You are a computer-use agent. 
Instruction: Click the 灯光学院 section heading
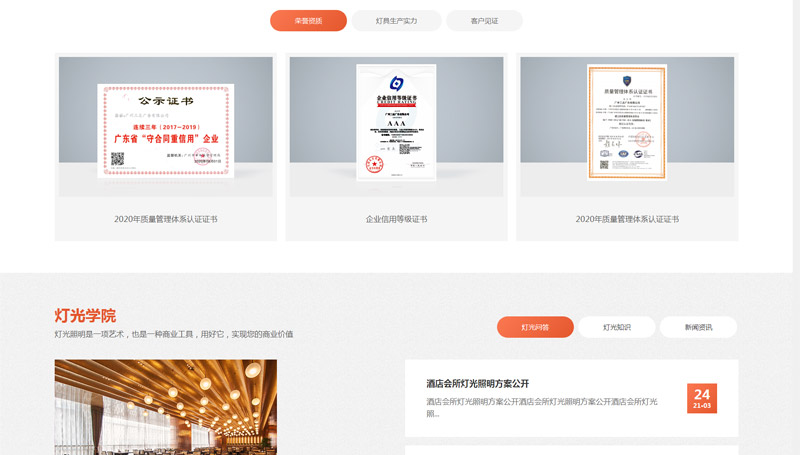(85, 315)
